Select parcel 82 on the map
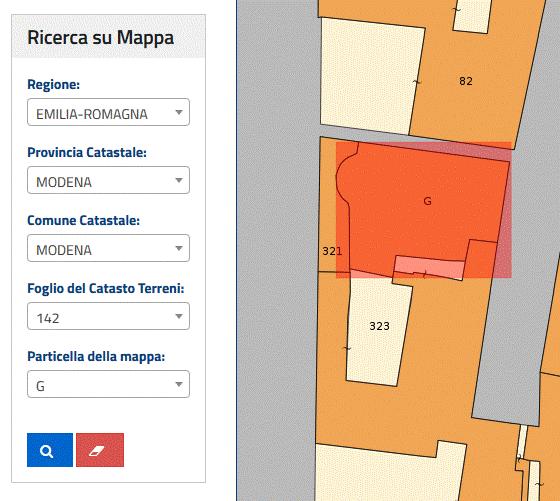 [466, 81]
